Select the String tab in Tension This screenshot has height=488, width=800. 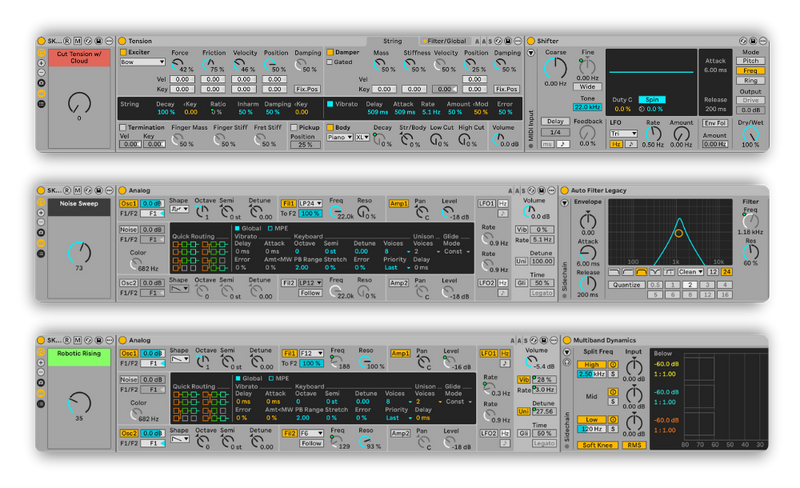pos(391,40)
